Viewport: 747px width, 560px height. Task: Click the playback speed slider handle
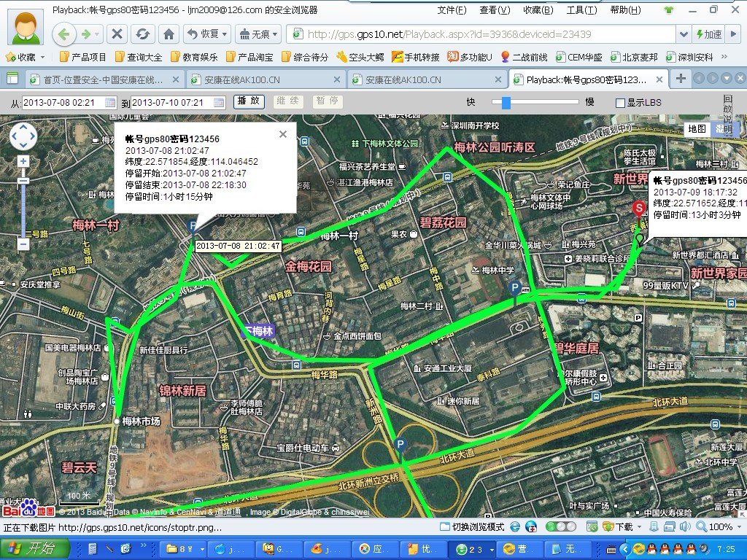506,102
